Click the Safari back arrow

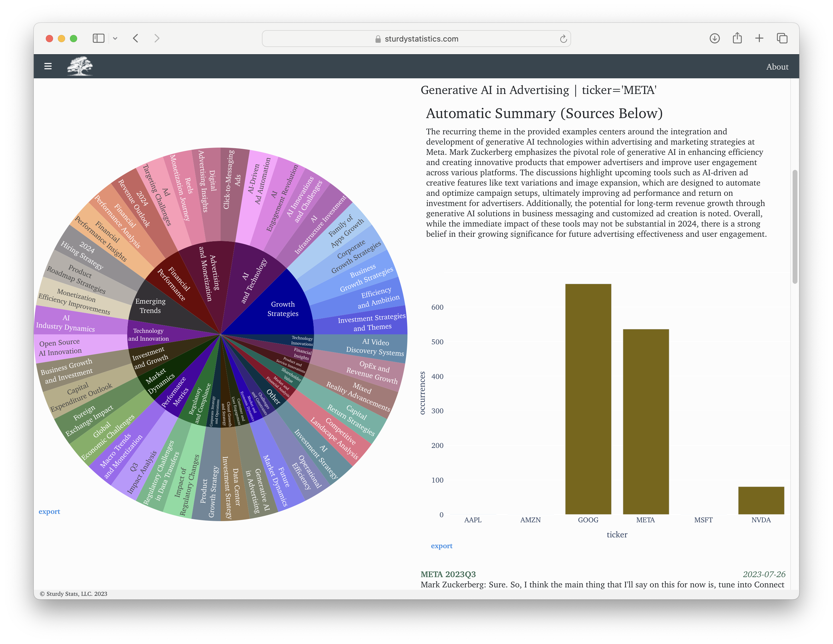tap(136, 39)
